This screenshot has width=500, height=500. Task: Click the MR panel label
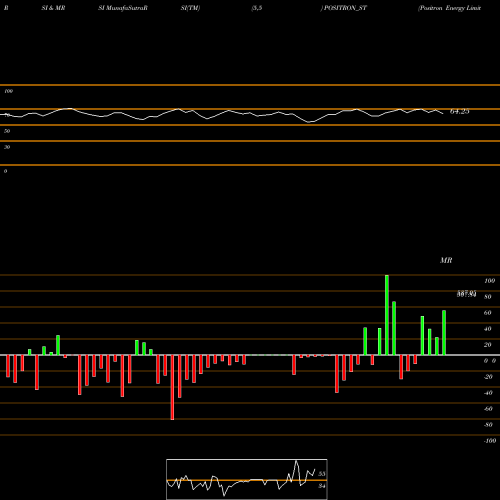446,260
